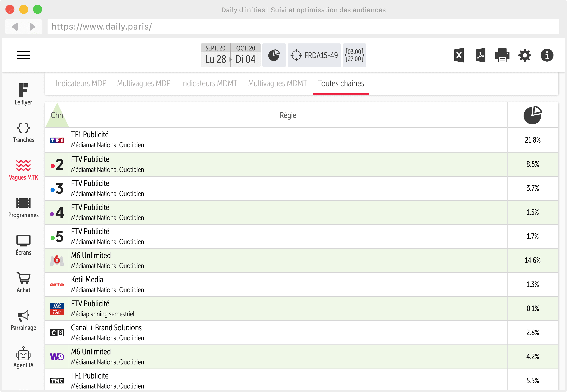567x392 pixels.
Task: Select the TF1 channel logo
Action: [57, 140]
